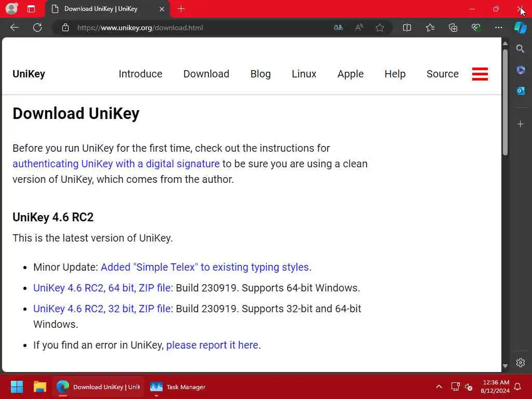Add this page to favorites star
Viewport: 532px width, 399px height.
pos(380,28)
